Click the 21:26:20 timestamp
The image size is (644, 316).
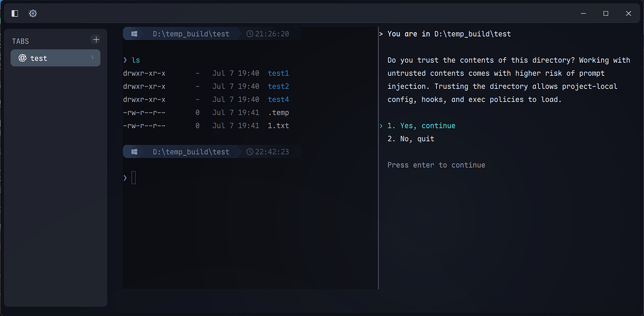tap(272, 34)
